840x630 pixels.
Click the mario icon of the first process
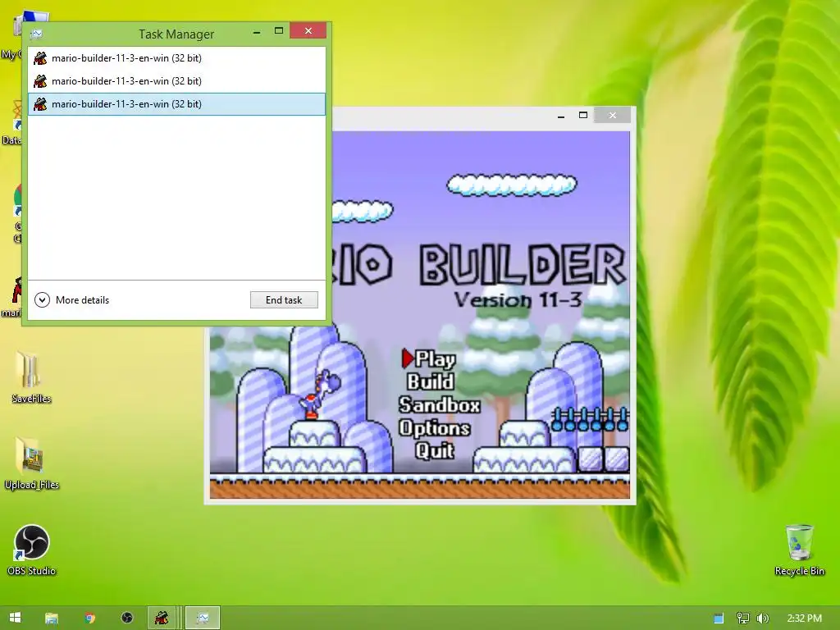click(x=40, y=58)
